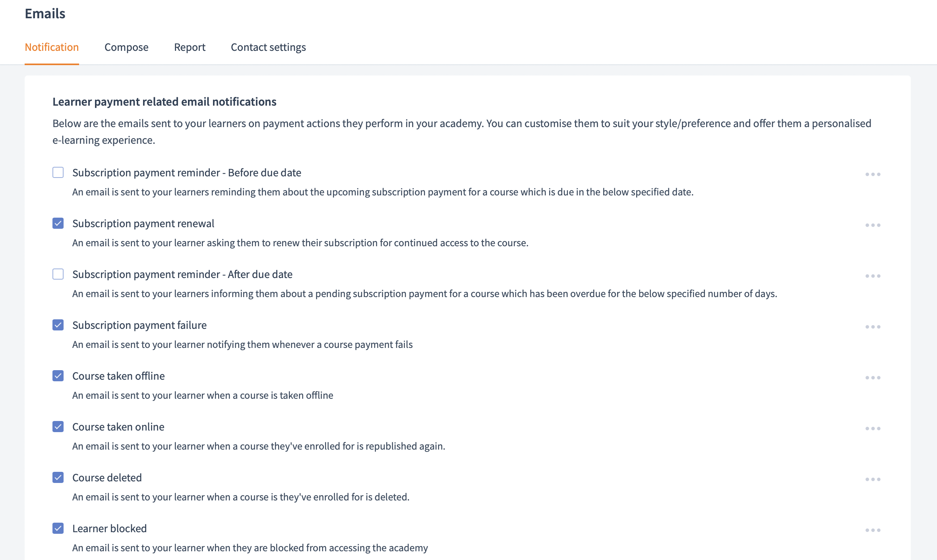The width and height of the screenshot is (937, 560).
Task: Open more options for Course taken offline
Action: (873, 378)
